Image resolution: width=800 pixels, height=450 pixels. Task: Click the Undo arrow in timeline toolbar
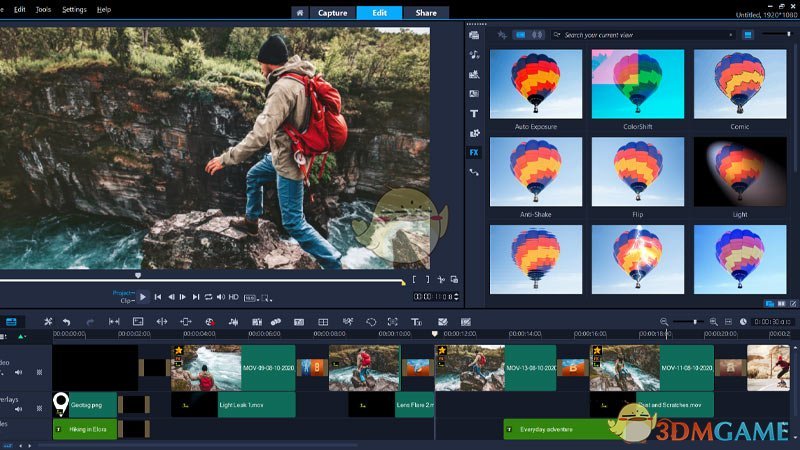tap(67, 321)
